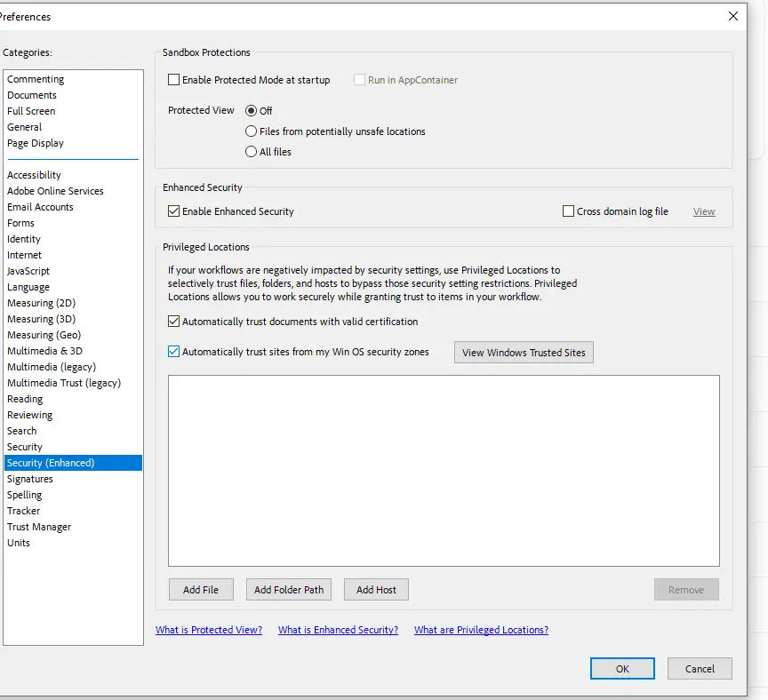Uncheck auto-trust documents with valid certification
The width and height of the screenshot is (768, 700).
pyautogui.click(x=174, y=322)
